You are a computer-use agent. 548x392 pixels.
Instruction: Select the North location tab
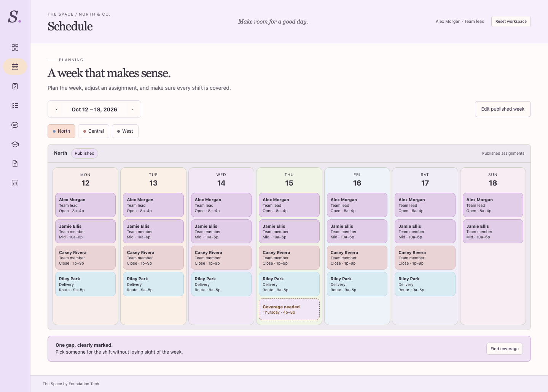tap(61, 131)
